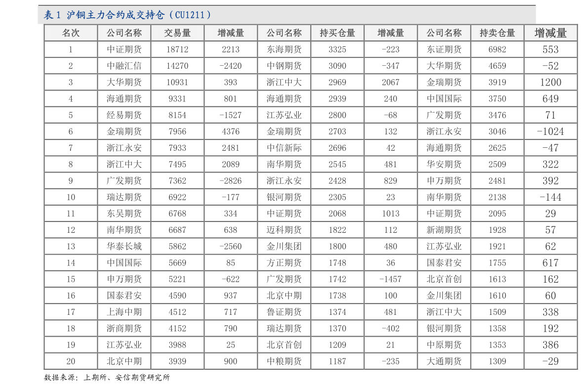Click the table title 表1 沪铜主力合约成交持仓
Viewport: 588px width, 391px height.
click(126, 15)
